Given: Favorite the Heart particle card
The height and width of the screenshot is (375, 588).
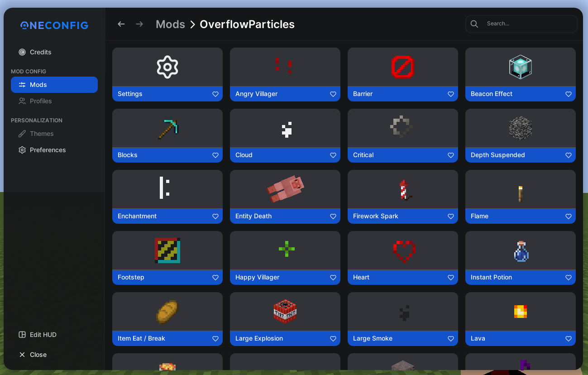Looking at the screenshot, I should [451, 278].
